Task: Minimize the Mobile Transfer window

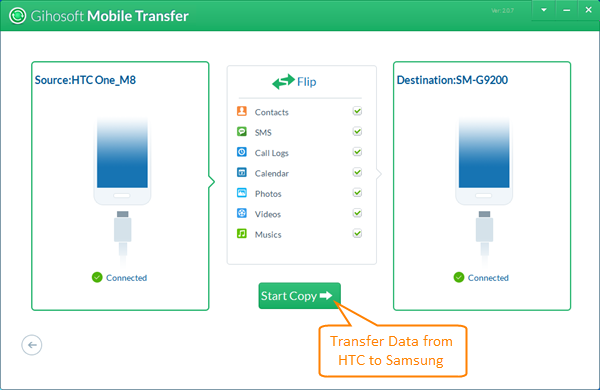Action: [x=566, y=10]
